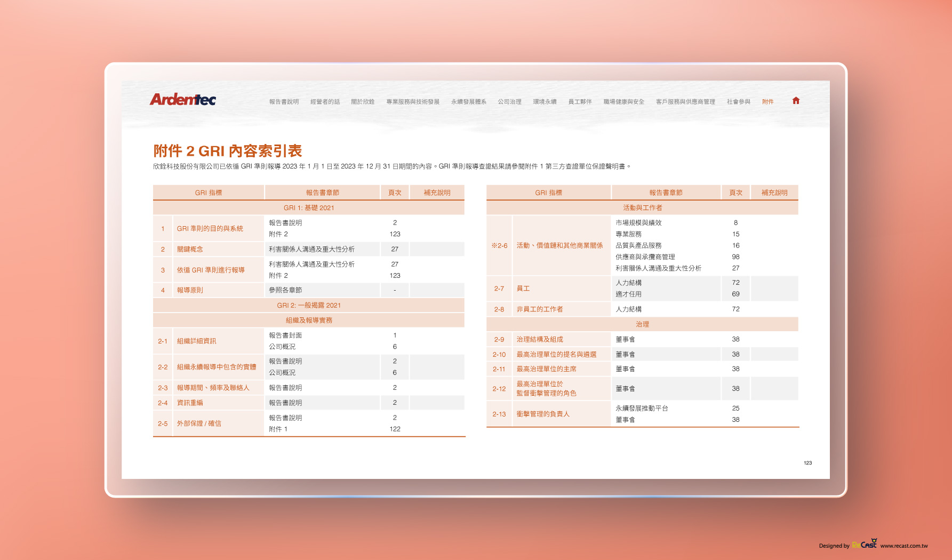Click '報告書封面' chapter cell

pyautogui.click(x=285, y=335)
